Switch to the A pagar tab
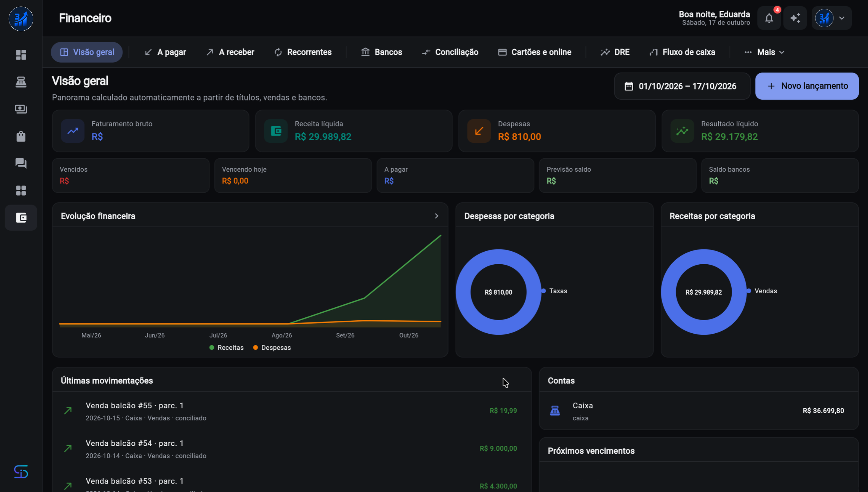The image size is (868, 492). pos(165,52)
